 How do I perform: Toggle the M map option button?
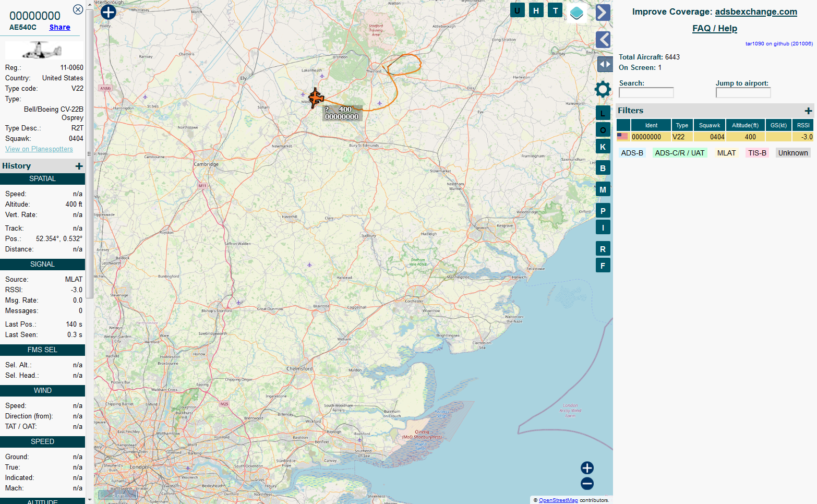(x=603, y=189)
